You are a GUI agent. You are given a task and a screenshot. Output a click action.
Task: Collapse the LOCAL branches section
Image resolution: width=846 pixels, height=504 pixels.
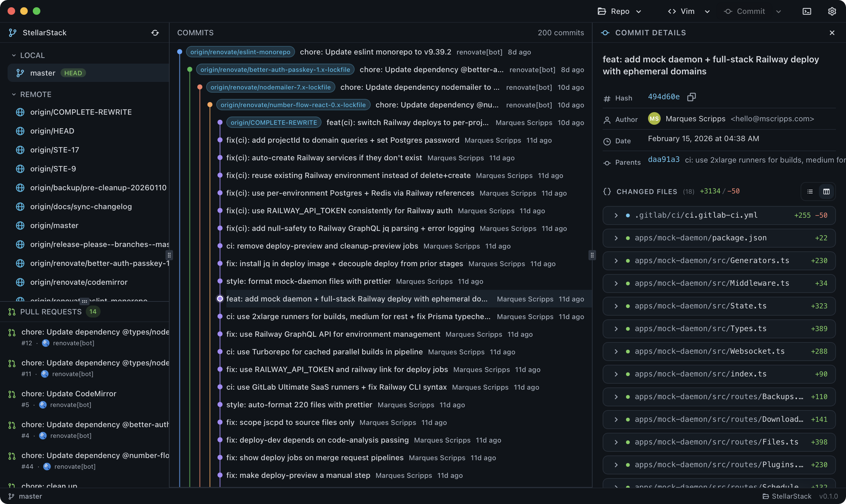14,55
